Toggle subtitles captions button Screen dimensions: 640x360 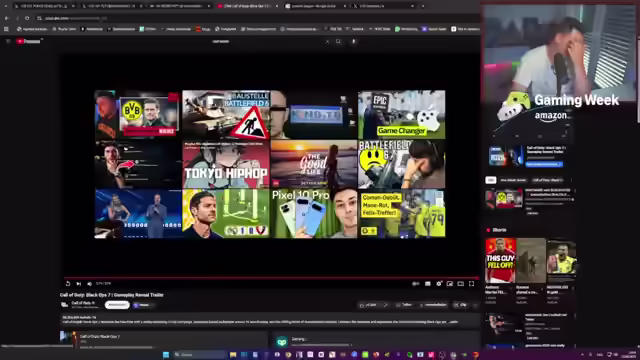(x=427, y=284)
